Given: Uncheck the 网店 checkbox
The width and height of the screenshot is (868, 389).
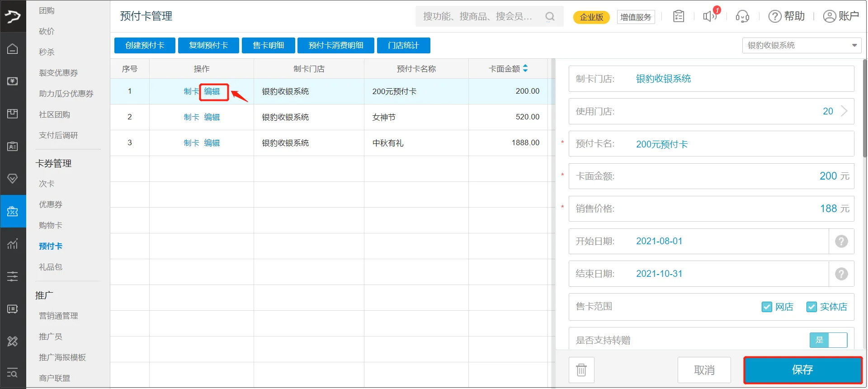Looking at the screenshot, I should (767, 307).
